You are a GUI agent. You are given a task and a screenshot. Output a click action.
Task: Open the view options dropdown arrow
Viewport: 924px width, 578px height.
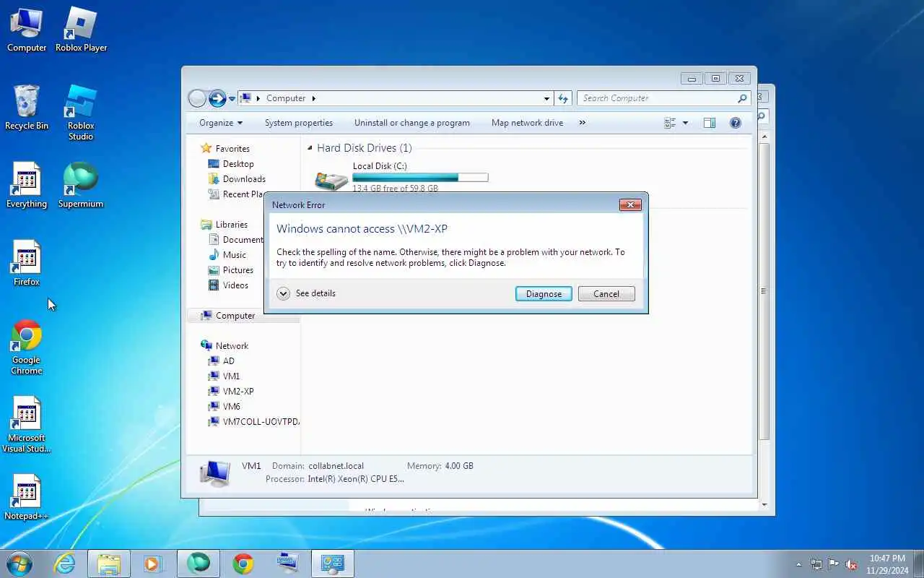tap(685, 123)
